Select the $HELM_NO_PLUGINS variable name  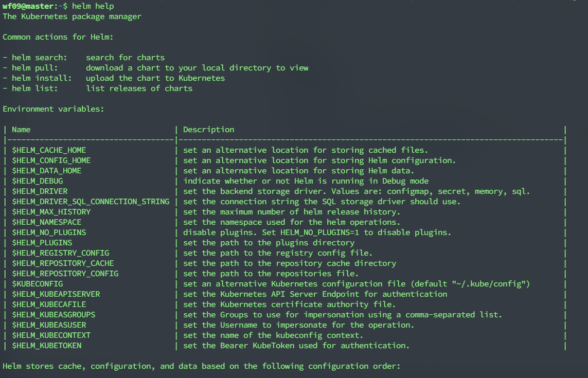[x=49, y=232]
